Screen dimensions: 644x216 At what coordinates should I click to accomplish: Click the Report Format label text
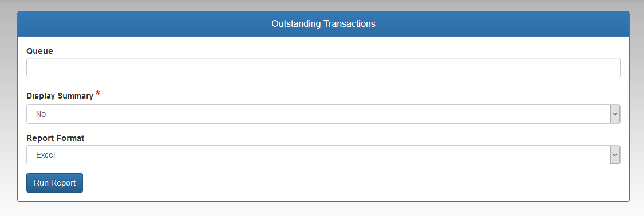[56, 138]
